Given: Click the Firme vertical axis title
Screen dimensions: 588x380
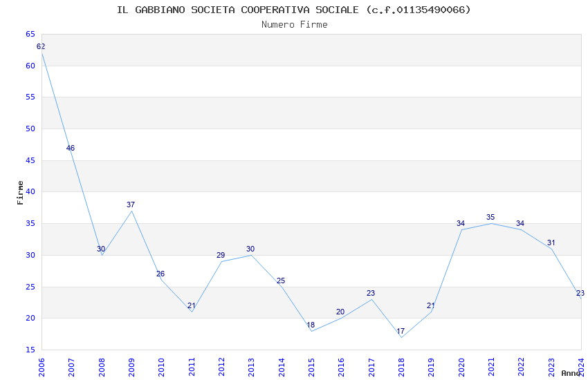Looking at the screenshot, I should point(20,193).
